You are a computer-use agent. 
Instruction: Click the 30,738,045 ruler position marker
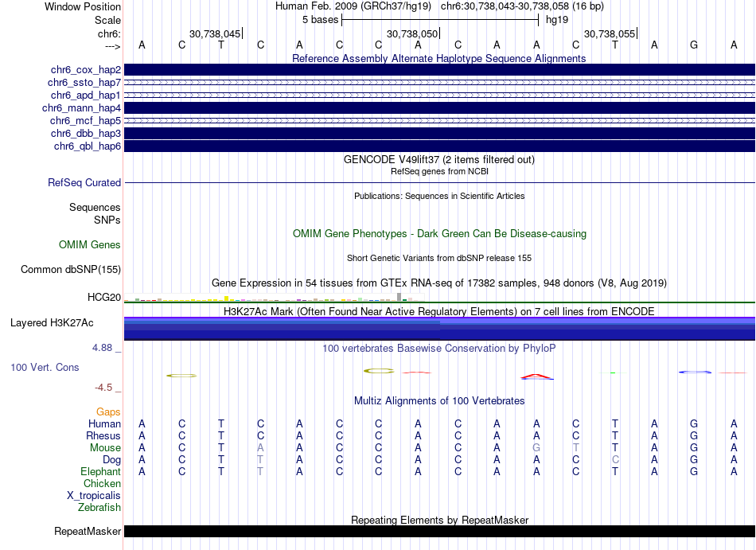pyautogui.click(x=216, y=33)
